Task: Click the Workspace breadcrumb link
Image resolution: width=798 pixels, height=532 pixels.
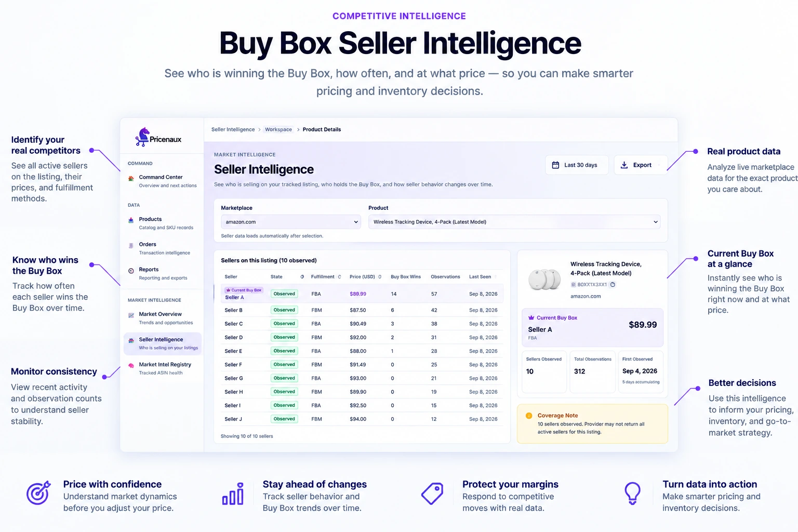Action: [278, 129]
